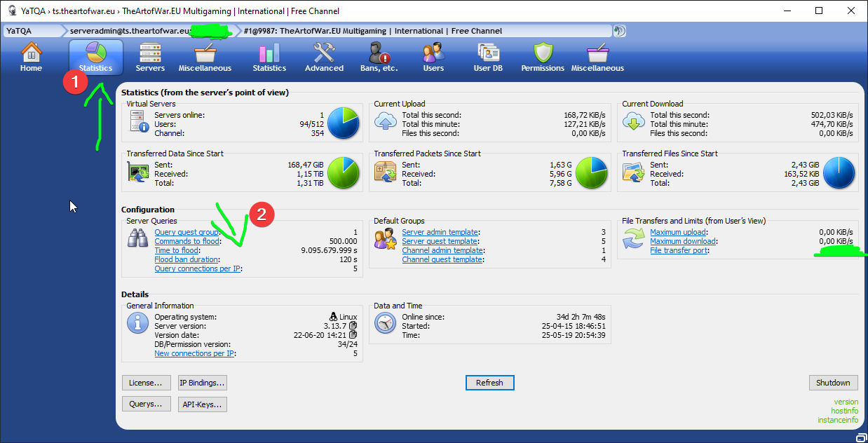Click the users count 94/512
The width and height of the screenshot is (868, 443).
click(311, 124)
